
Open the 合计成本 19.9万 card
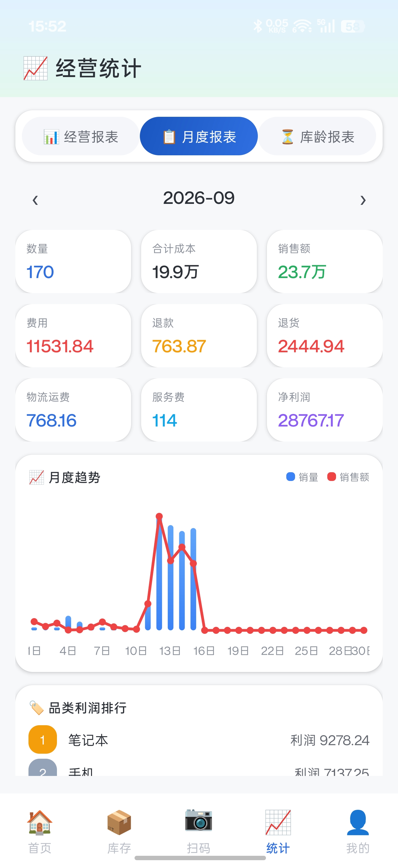click(x=199, y=261)
